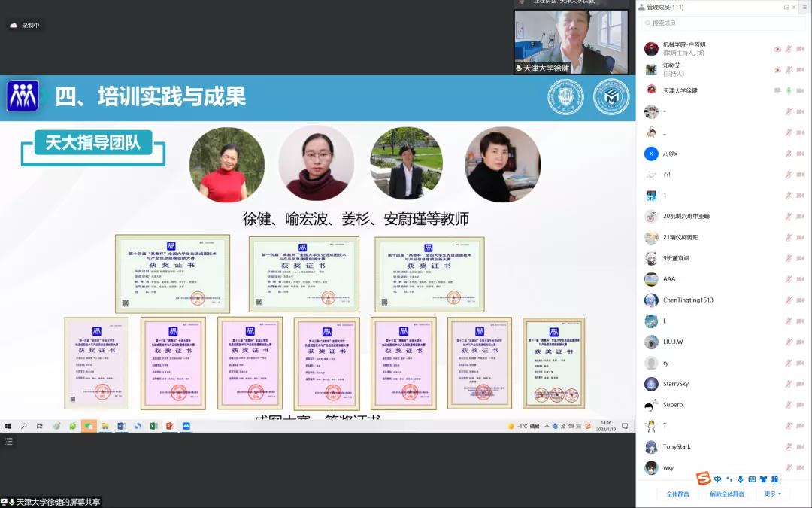Image resolution: width=812 pixels, height=508 pixels.
Task: Click the Sogou input method S logo
Action: (x=703, y=479)
